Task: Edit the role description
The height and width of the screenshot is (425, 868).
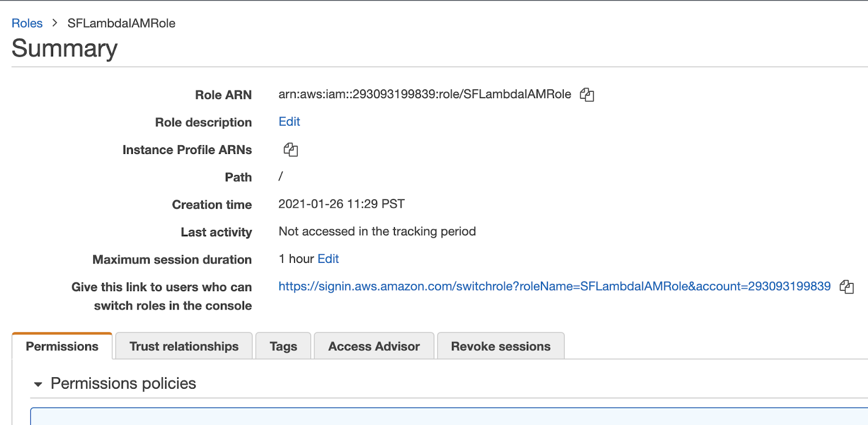Action: tap(289, 122)
